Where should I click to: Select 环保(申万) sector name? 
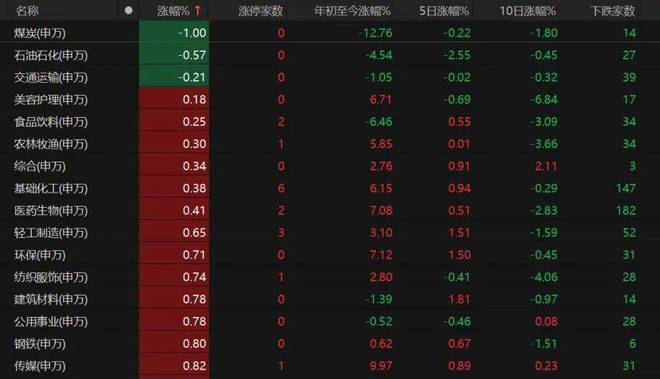[x=40, y=255]
